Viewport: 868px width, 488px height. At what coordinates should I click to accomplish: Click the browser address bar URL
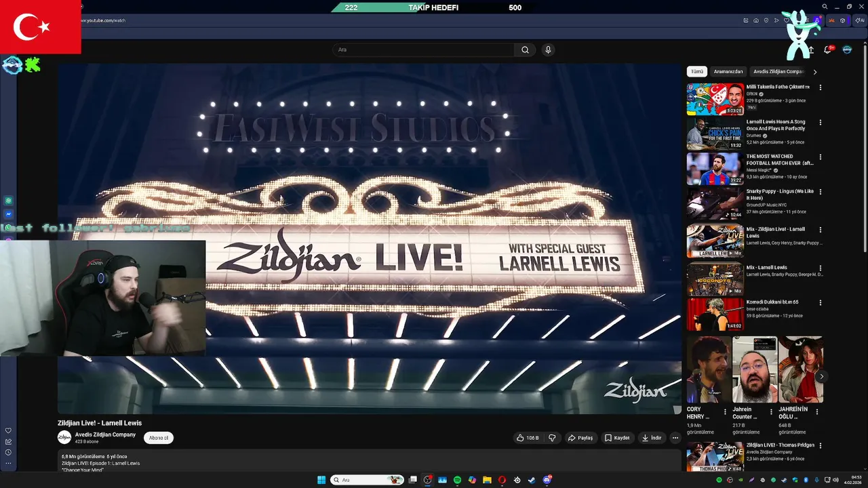(x=103, y=20)
